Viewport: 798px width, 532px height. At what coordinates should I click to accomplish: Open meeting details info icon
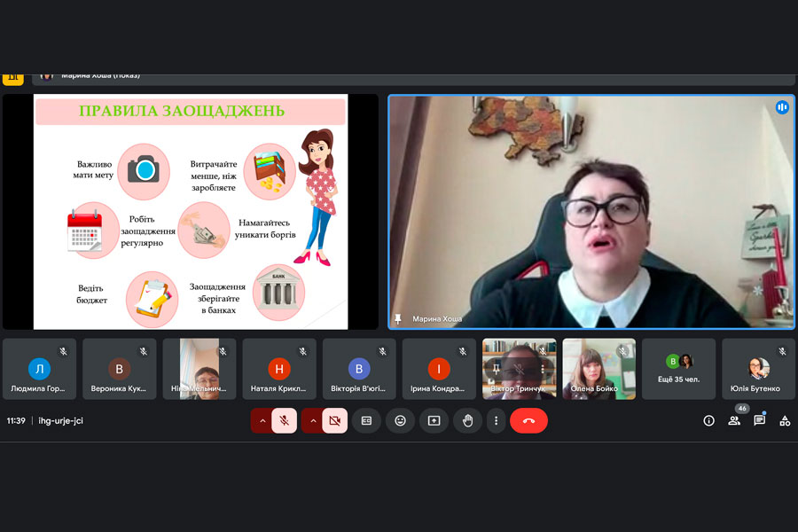click(x=709, y=420)
